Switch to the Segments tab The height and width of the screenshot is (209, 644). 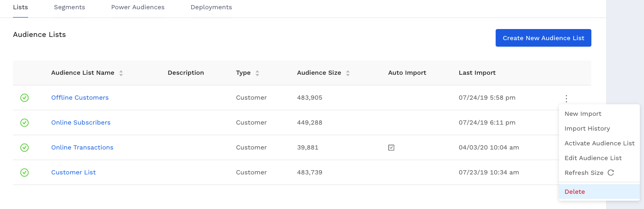pos(69,7)
